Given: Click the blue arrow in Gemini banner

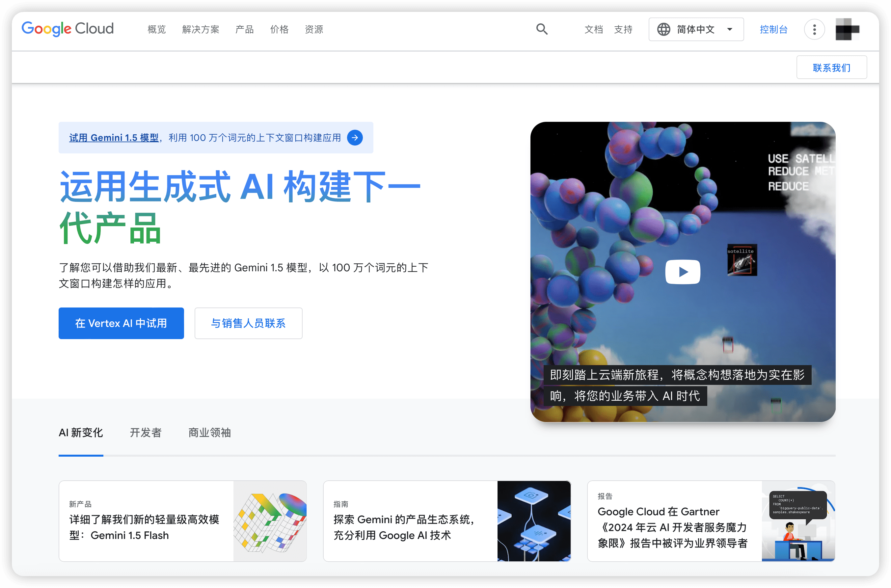Looking at the screenshot, I should [x=355, y=138].
